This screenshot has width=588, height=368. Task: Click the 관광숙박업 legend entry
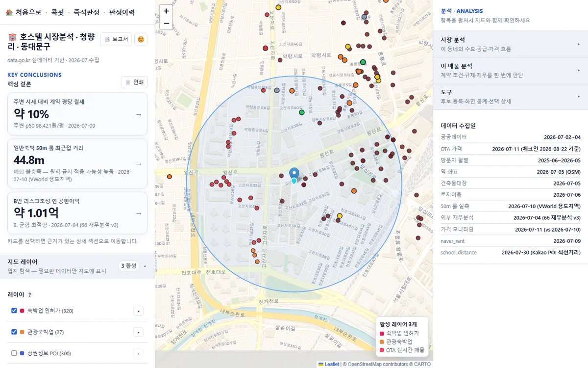pyautogui.click(x=395, y=342)
